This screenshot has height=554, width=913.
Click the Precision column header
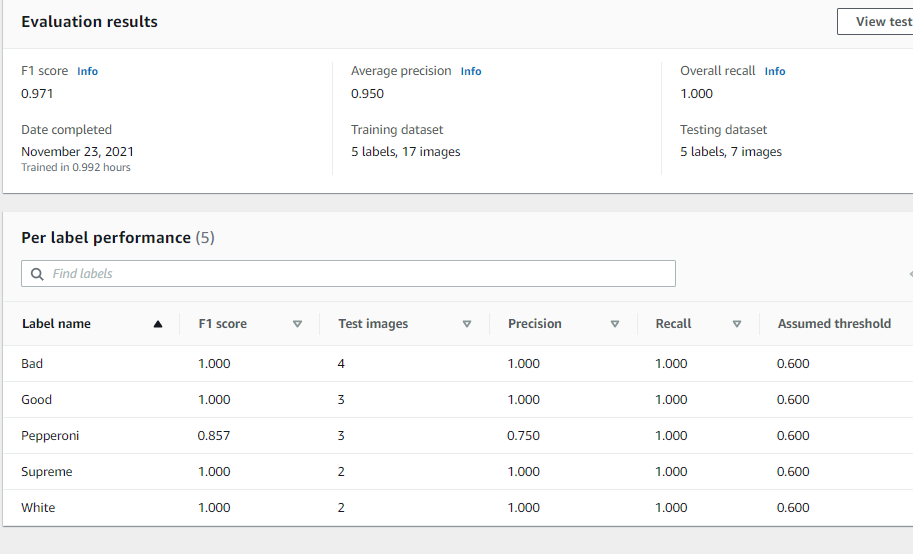tap(535, 324)
